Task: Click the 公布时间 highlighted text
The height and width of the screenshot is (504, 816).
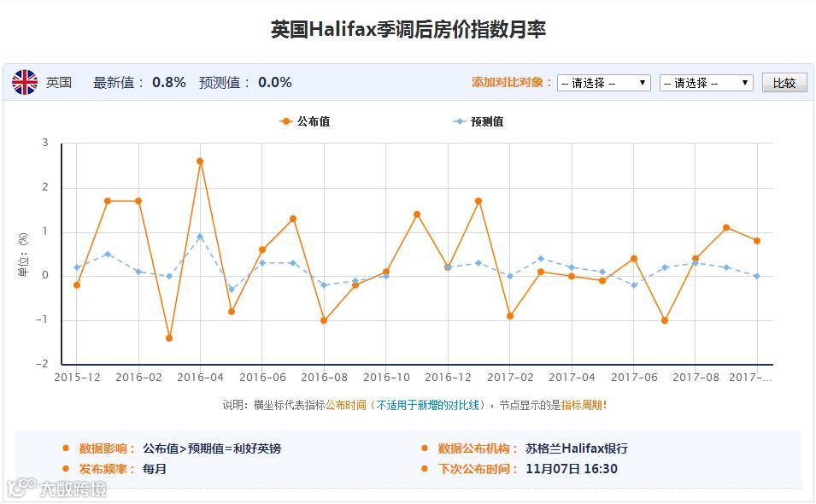Action: [x=346, y=405]
